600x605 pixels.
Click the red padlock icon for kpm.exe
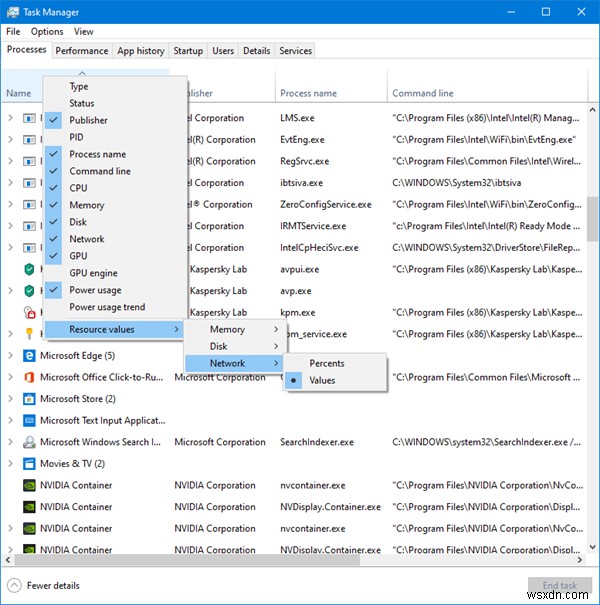[x=29, y=312]
